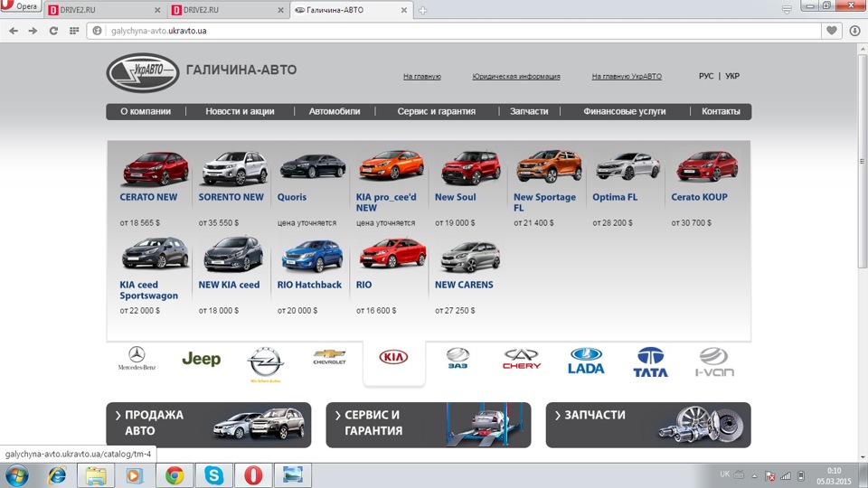Image resolution: width=868 pixels, height=488 pixels.
Task: Open the SORENTO NEW car thumbnail
Action: coord(235,168)
